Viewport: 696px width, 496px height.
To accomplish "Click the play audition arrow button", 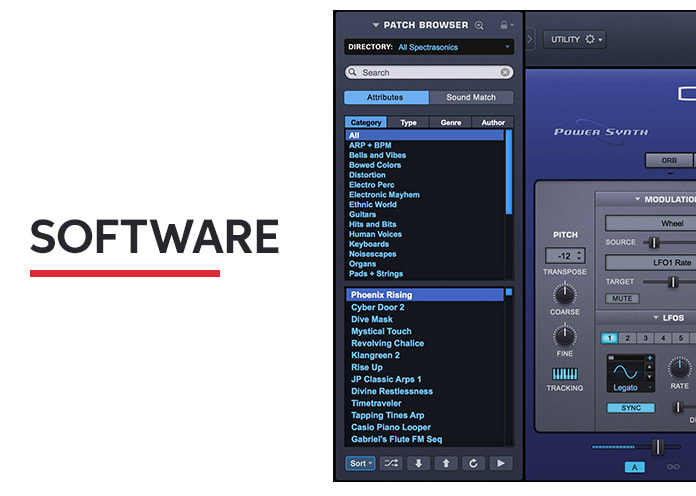I will click(x=501, y=463).
